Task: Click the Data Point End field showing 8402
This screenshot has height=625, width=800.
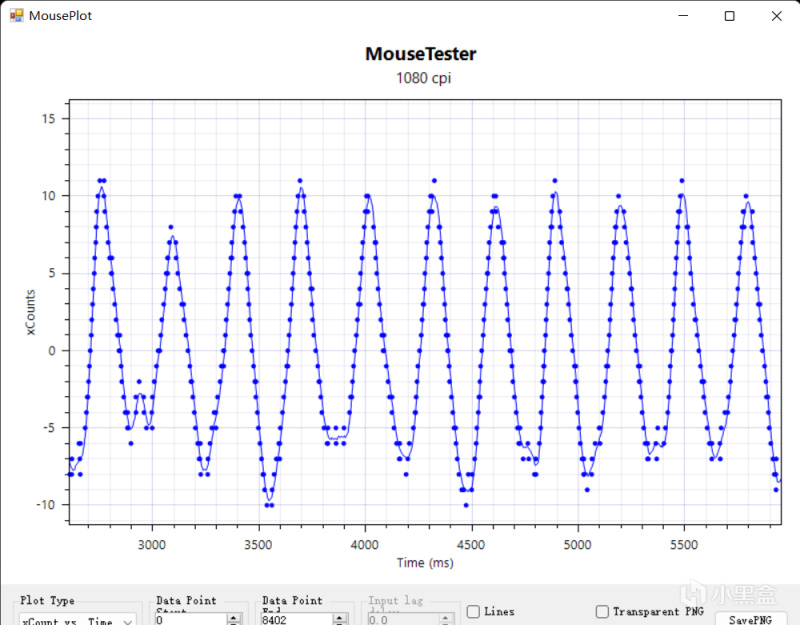Action: point(296,619)
